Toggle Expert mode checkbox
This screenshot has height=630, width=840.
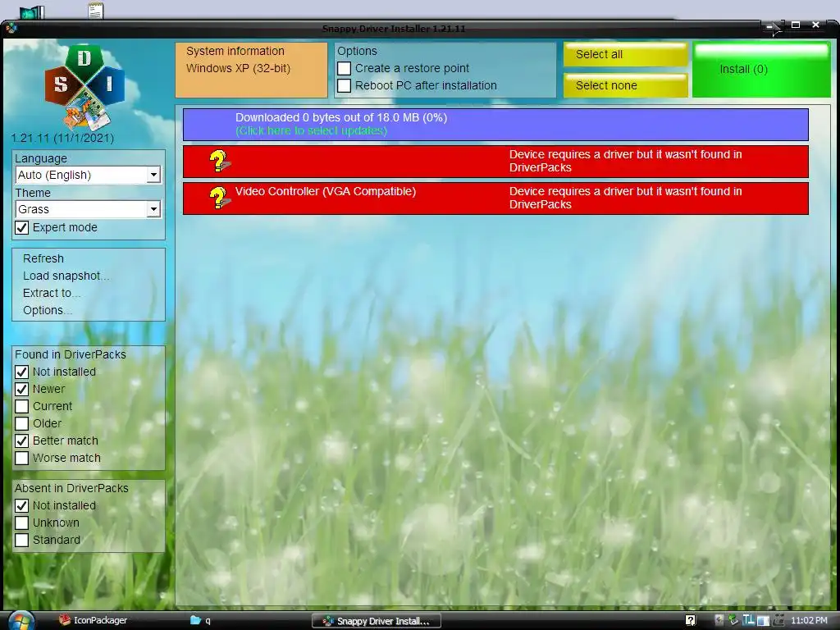click(21, 228)
